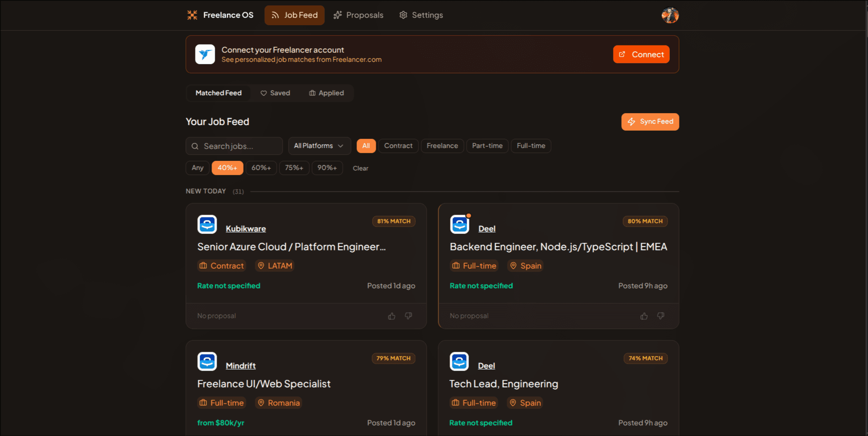Click the Spain tag on Tech Lead card

(x=525, y=403)
